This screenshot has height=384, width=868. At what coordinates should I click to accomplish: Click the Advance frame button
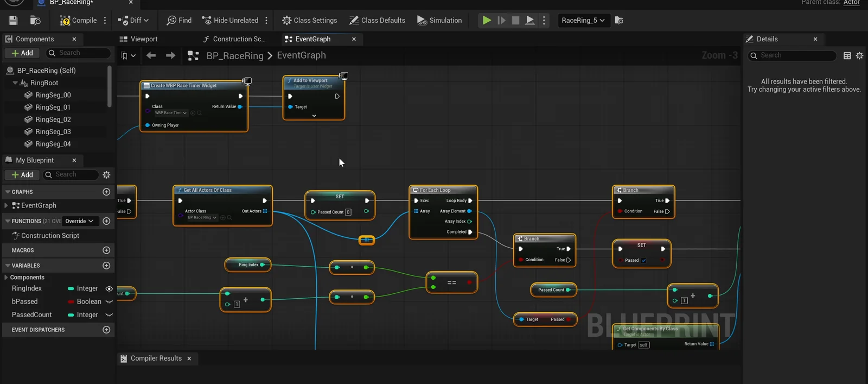pos(501,21)
